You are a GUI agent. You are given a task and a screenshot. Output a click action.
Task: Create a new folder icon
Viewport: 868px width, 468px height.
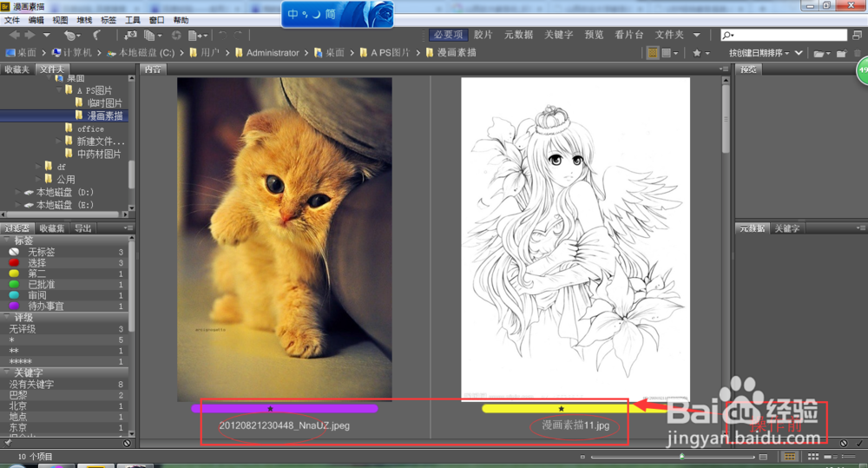click(x=841, y=53)
